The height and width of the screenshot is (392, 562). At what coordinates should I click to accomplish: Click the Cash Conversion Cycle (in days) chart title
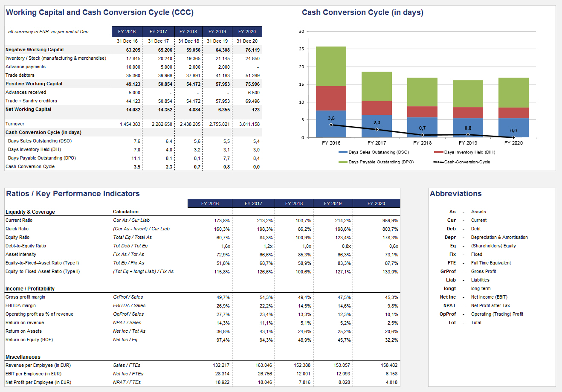[x=362, y=12]
